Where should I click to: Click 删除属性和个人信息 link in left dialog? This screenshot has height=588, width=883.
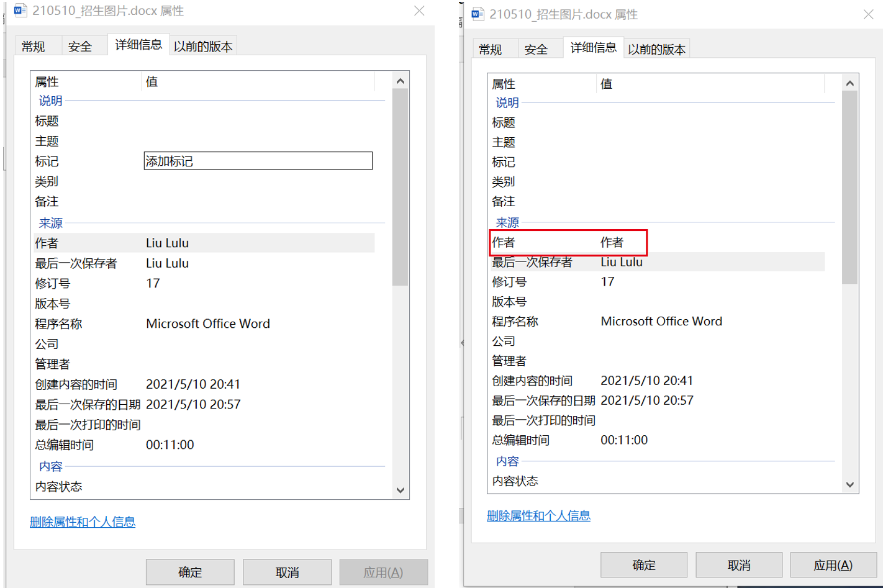click(x=83, y=522)
